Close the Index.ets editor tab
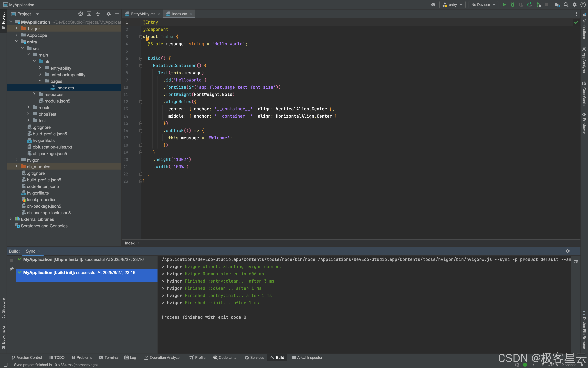The width and height of the screenshot is (588, 368). click(191, 14)
